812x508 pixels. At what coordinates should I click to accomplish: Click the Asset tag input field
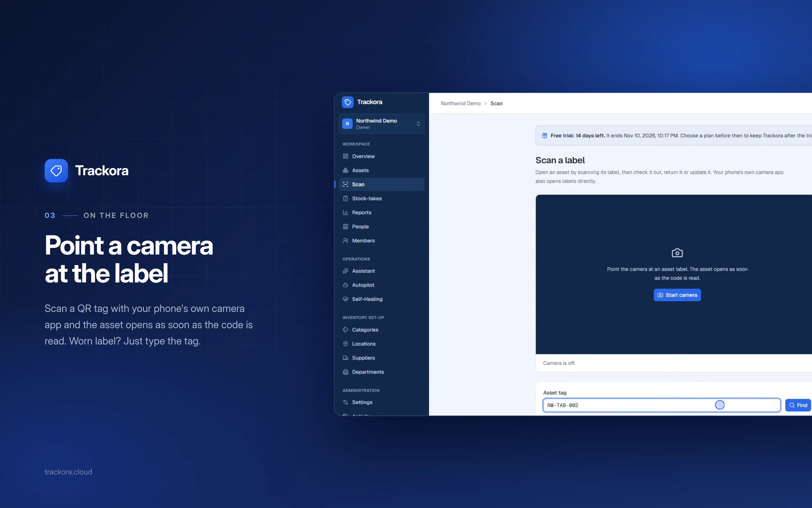pyautogui.click(x=661, y=405)
